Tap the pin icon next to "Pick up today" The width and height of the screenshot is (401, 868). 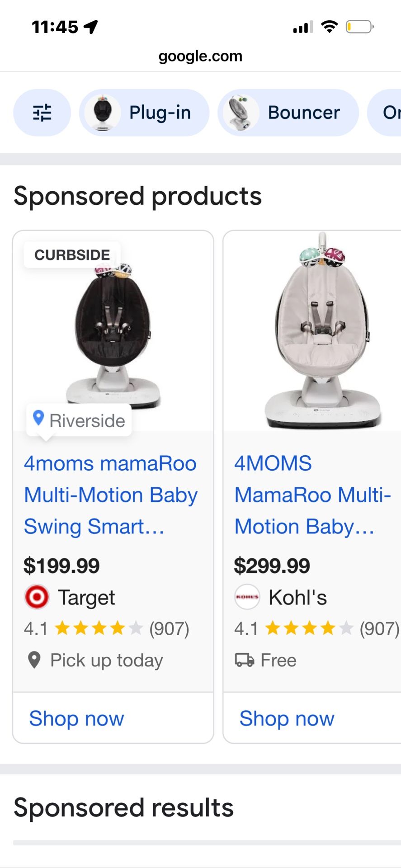[34, 660]
